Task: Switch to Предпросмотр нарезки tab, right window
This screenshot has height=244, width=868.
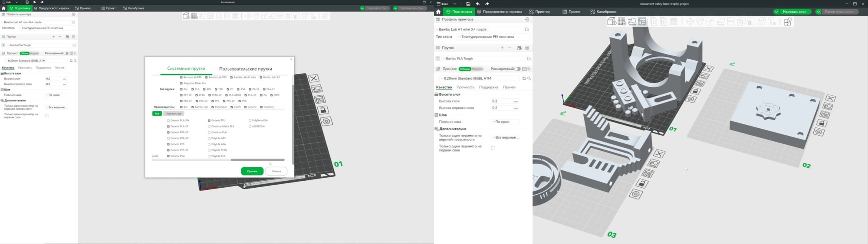Action: pos(499,12)
